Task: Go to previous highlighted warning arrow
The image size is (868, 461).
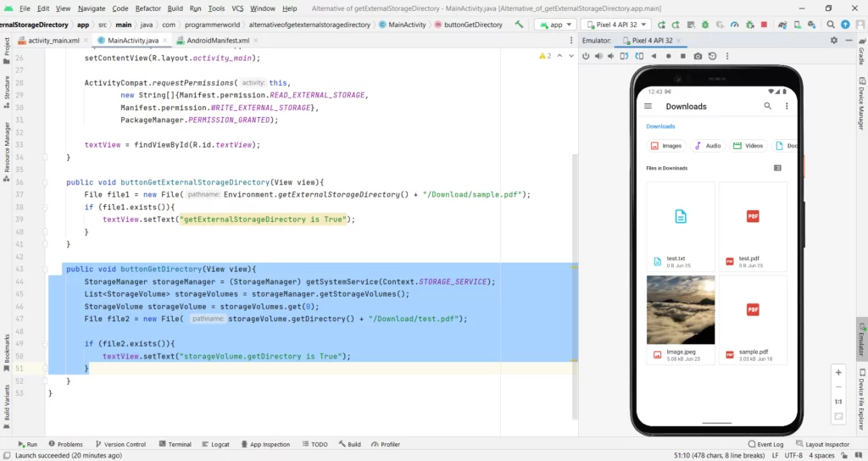Action: (559, 56)
